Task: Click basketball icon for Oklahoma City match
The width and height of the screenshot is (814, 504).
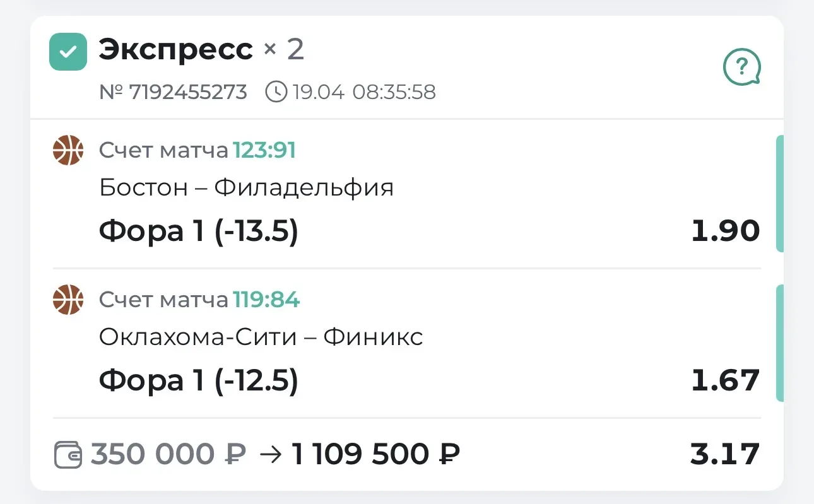Action: click(68, 300)
